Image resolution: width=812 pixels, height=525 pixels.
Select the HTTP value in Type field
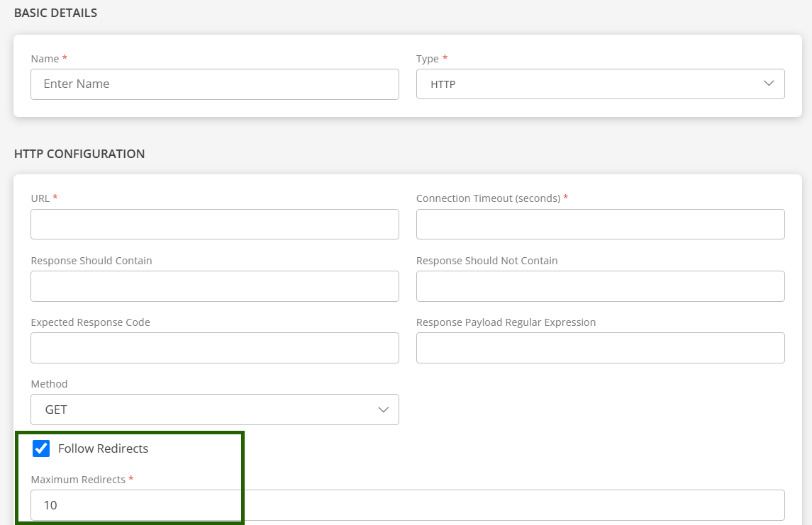[443, 84]
